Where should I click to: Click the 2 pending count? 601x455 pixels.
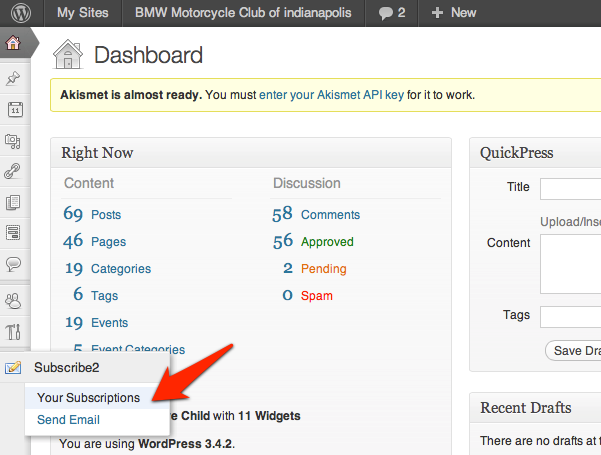click(288, 268)
